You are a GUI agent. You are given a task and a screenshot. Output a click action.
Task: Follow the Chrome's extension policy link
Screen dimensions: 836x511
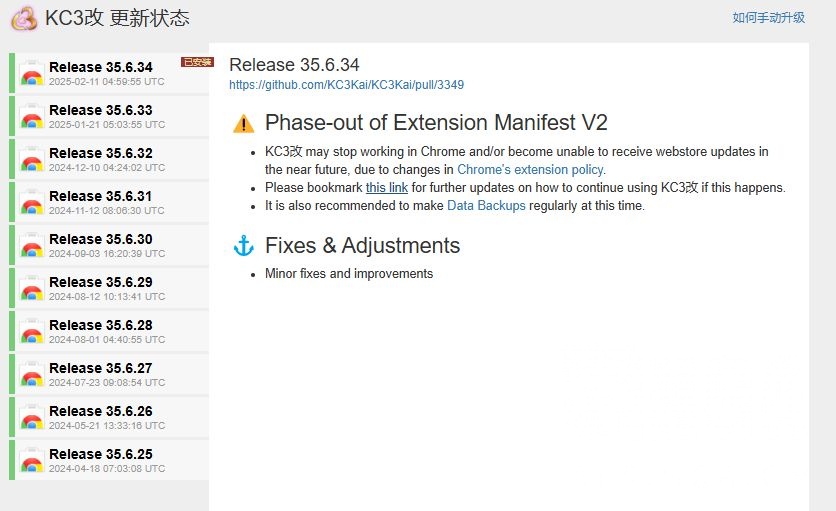530,170
